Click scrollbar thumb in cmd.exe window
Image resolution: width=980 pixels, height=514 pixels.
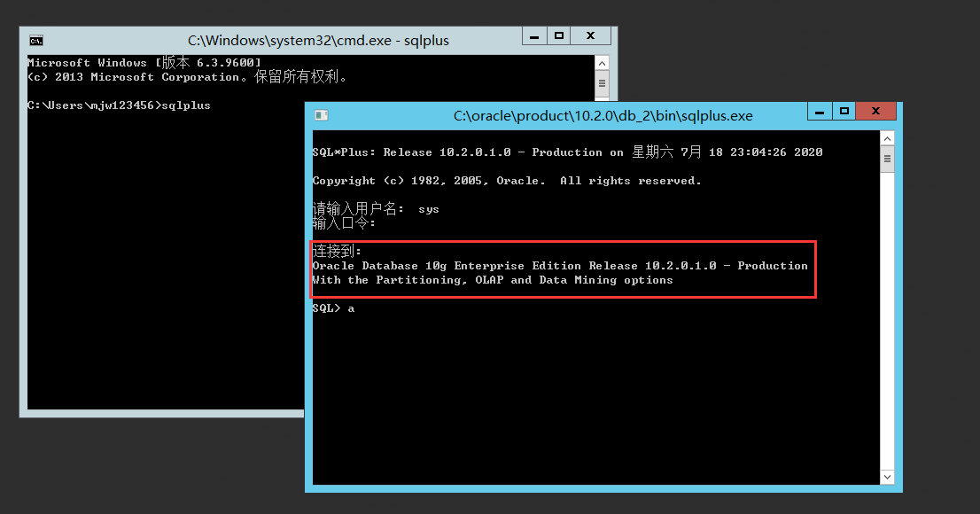click(x=602, y=83)
